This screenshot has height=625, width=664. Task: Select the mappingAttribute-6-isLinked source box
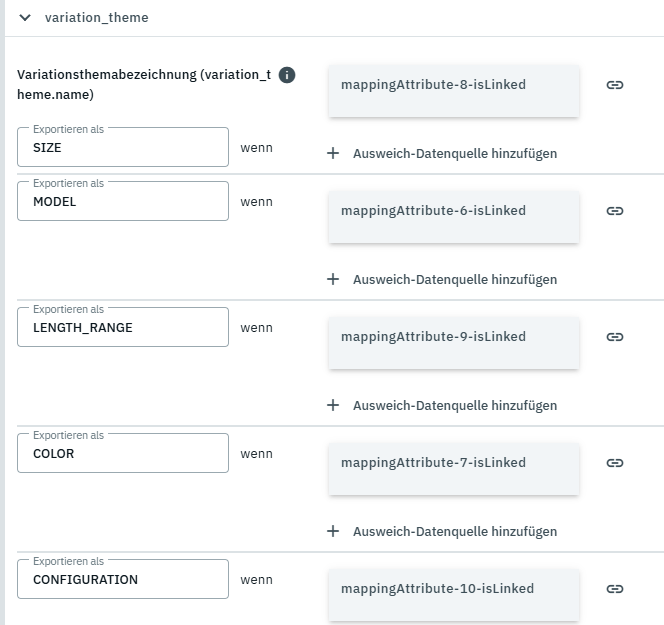click(x=453, y=216)
